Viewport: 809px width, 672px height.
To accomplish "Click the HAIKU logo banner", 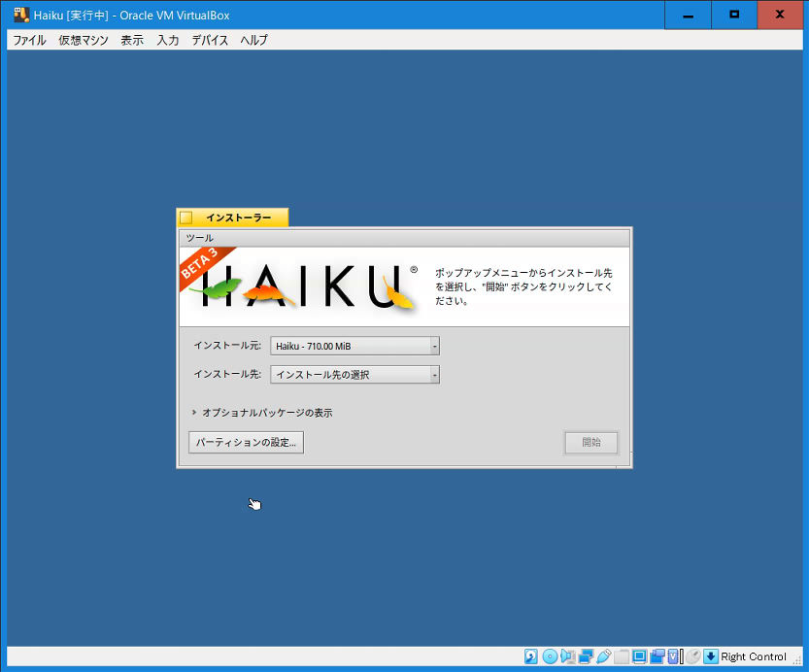I will point(302,286).
